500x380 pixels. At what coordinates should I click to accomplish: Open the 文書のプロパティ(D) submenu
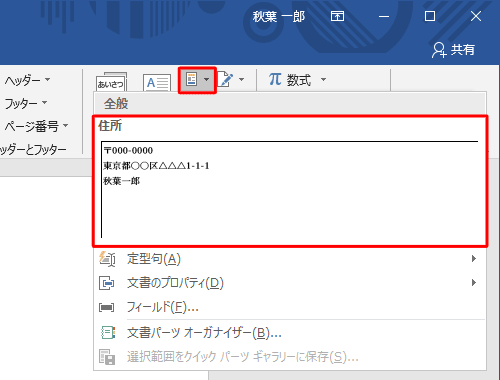tap(290, 283)
